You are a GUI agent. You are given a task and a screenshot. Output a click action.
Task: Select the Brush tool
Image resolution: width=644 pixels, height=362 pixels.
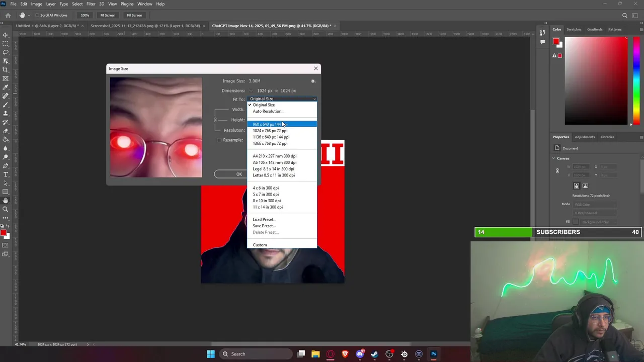click(x=6, y=105)
